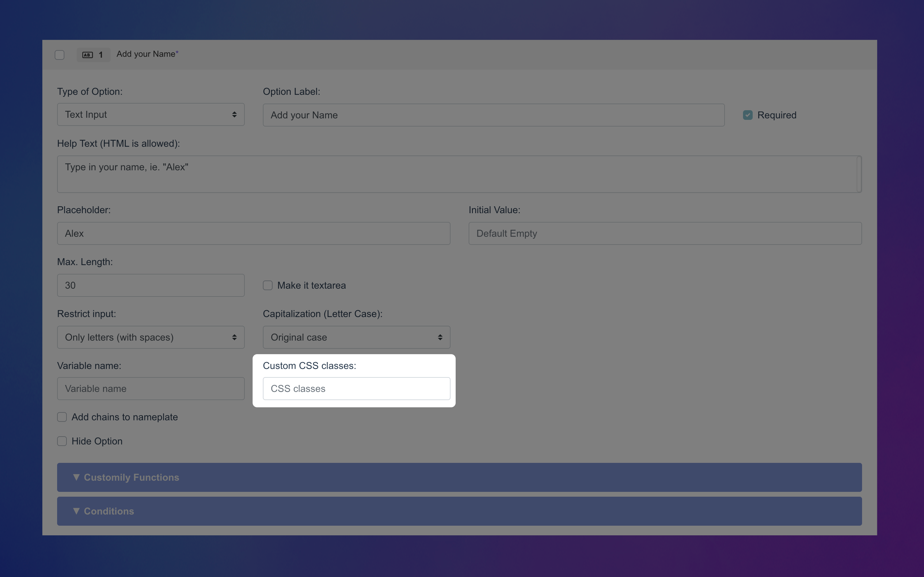The width and height of the screenshot is (924, 577).
Task: Click the Max. Length field showing 30
Action: (150, 285)
